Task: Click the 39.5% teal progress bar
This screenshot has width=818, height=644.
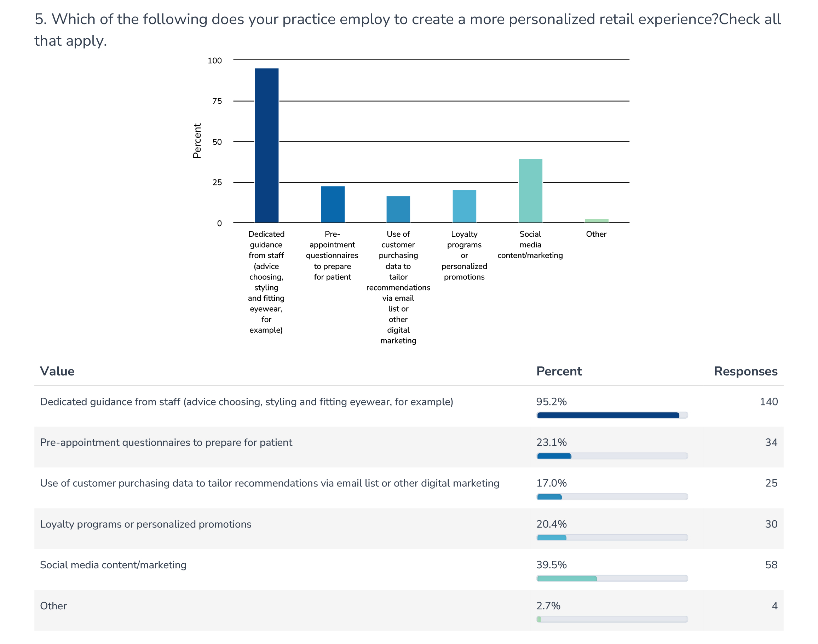Action: (x=611, y=579)
